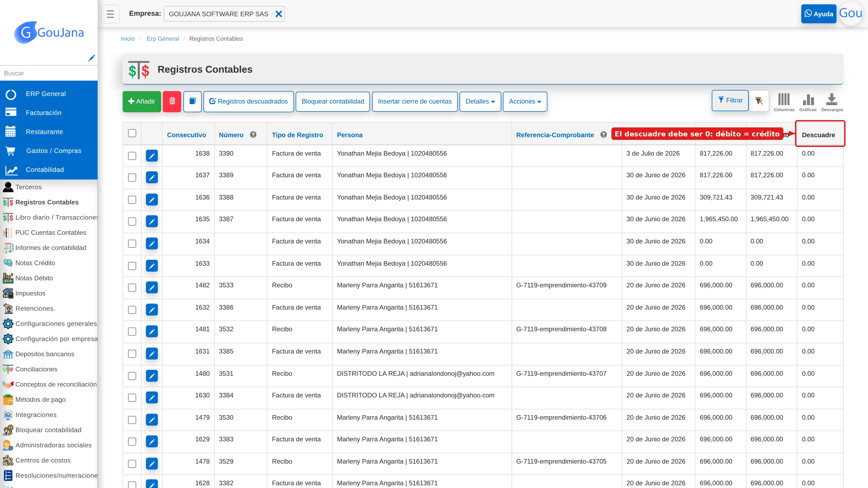Open the Columnas column chooser
868x488 pixels.
784,102
